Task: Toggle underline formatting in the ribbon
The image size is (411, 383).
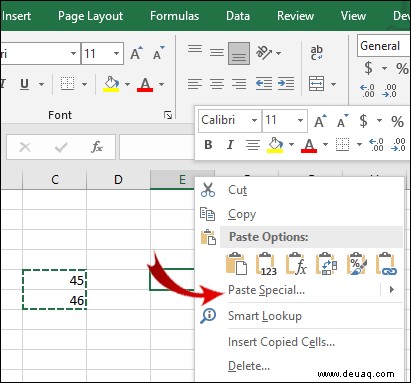Action: click(x=24, y=84)
